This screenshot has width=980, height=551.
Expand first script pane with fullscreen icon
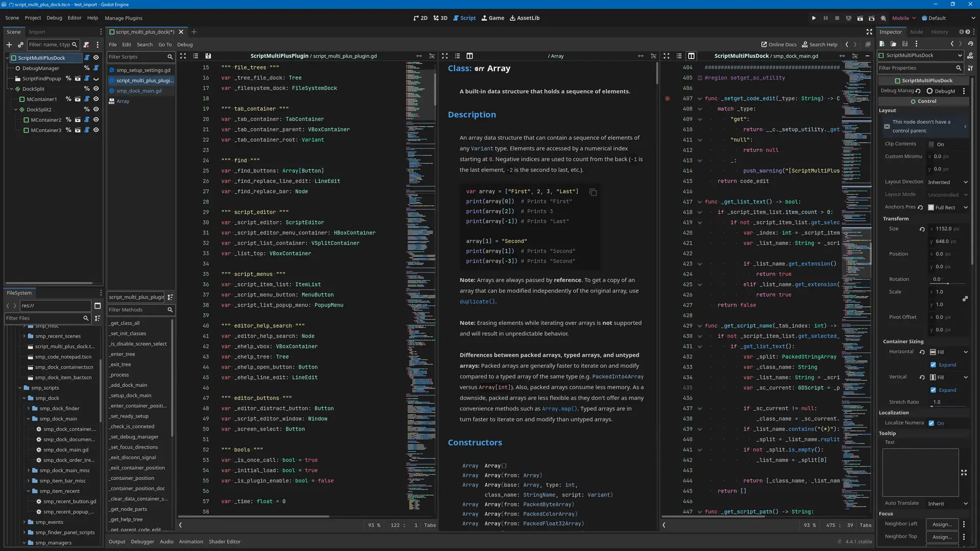[x=183, y=56]
